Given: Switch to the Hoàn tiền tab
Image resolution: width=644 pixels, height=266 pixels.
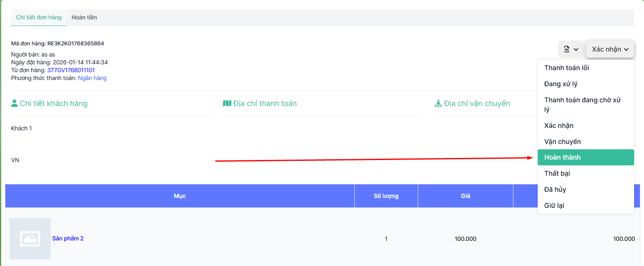Looking at the screenshot, I should 84,18.
